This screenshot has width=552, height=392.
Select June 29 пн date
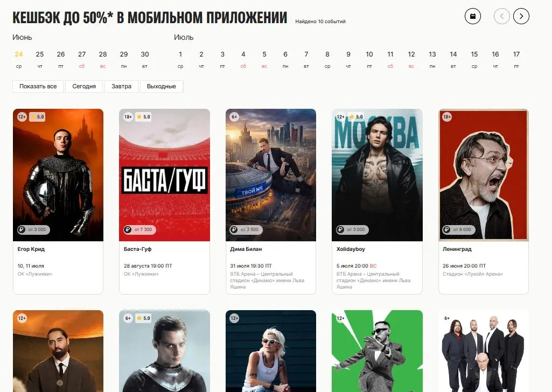tap(124, 59)
